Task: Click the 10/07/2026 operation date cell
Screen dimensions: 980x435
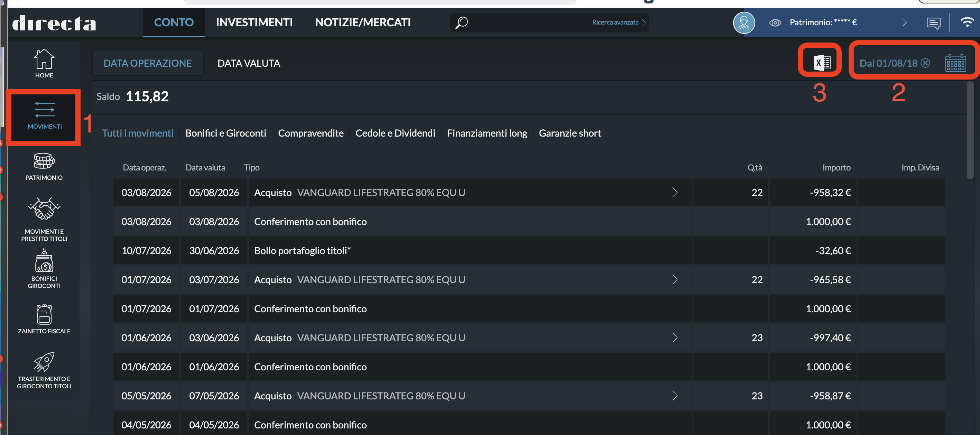Action: (x=146, y=251)
